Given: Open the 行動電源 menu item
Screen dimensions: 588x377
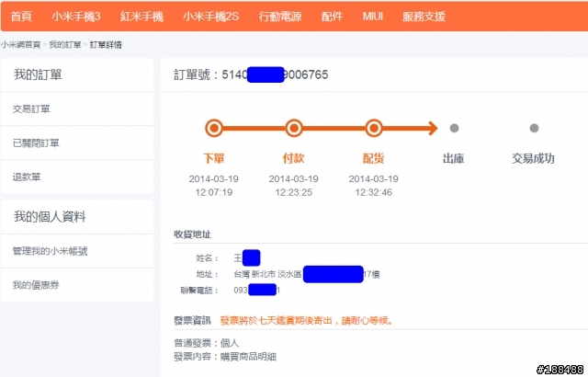Looking at the screenshot, I should pyautogui.click(x=280, y=17).
